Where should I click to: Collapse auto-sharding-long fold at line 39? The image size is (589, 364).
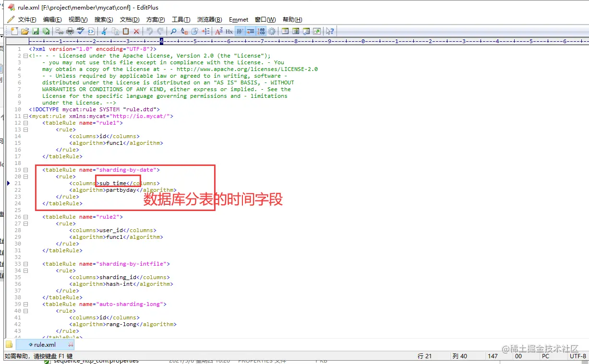point(26,304)
